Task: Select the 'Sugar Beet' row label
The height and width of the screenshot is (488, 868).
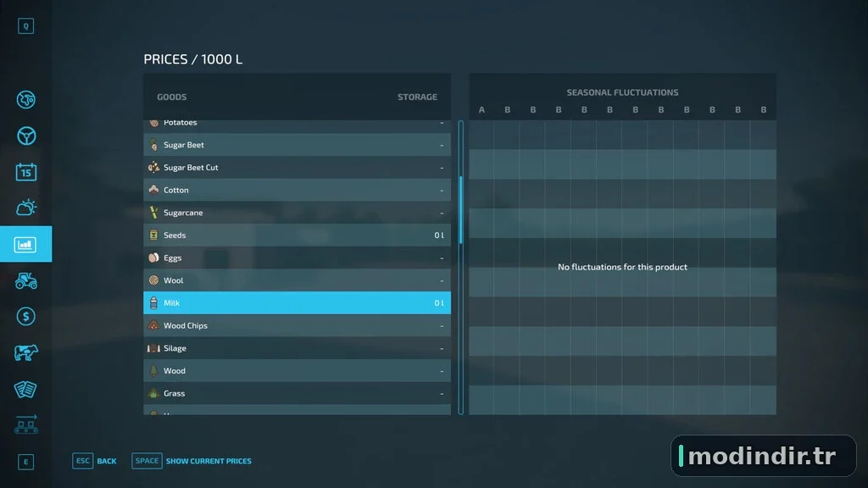Action: (x=184, y=145)
